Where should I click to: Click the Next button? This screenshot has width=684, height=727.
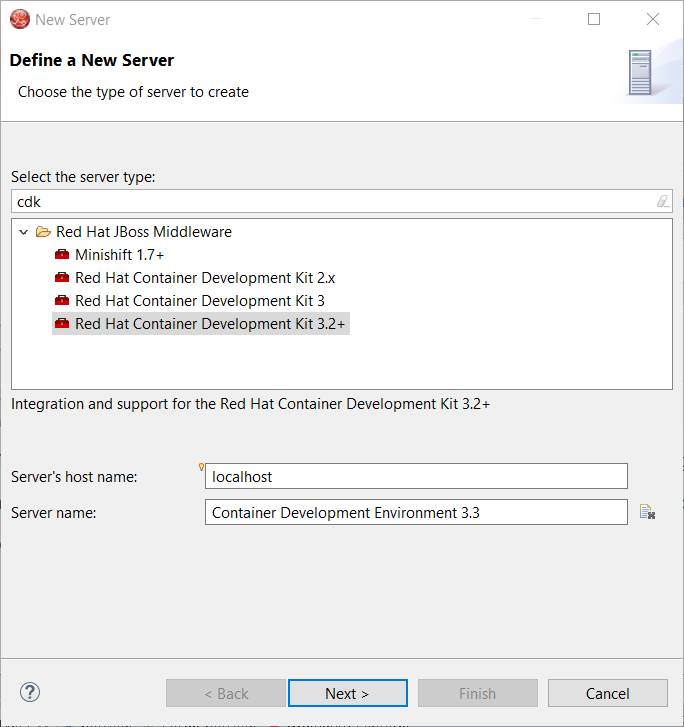pyautogui.click(x=347, y=693)
